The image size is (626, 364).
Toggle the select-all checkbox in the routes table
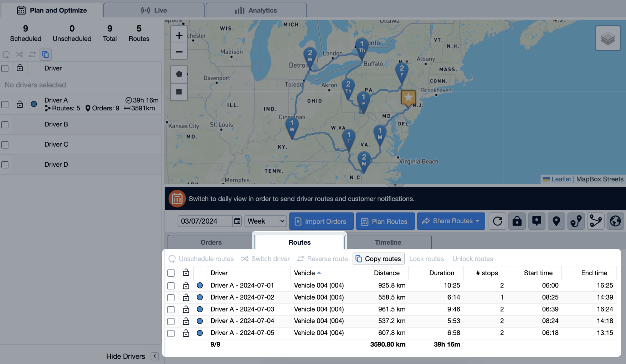[171, 273]
